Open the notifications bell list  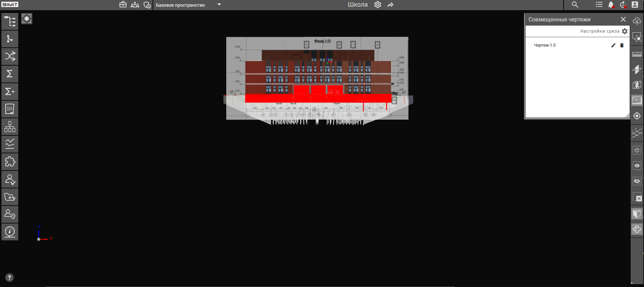tap(611, 5)
